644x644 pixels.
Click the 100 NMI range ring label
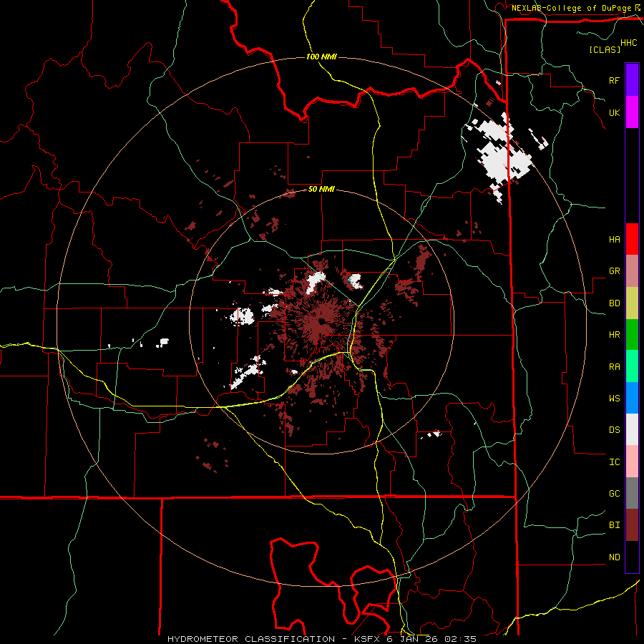(321, 57)
